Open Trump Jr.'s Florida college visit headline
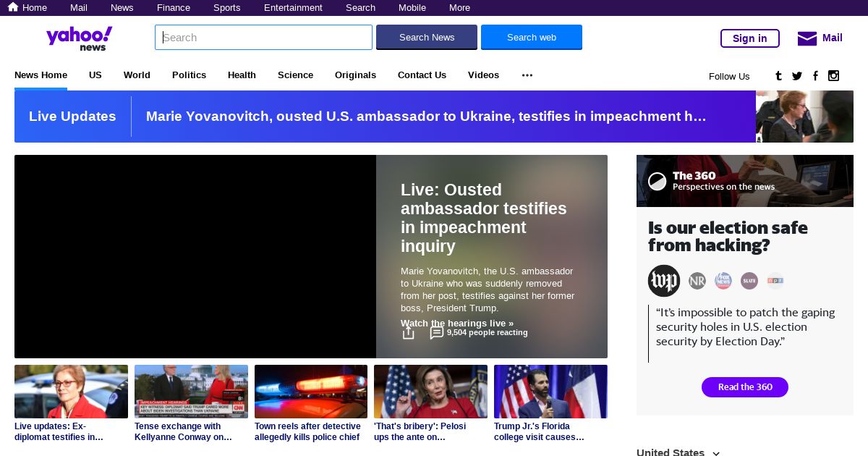This screenshot has height=456, width=868. 539,431
